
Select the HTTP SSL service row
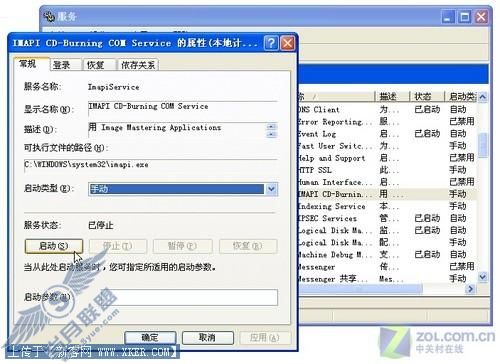pos(387,170)
